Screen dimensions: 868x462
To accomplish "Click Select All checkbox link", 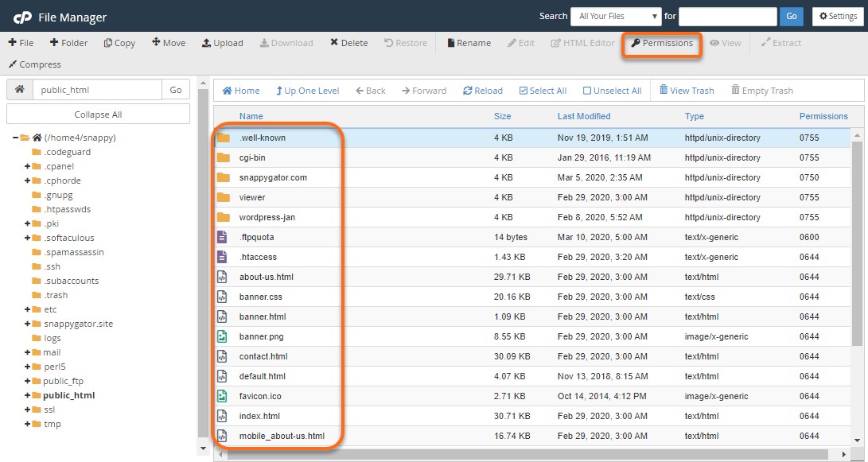I will click(x=543, y=90).
